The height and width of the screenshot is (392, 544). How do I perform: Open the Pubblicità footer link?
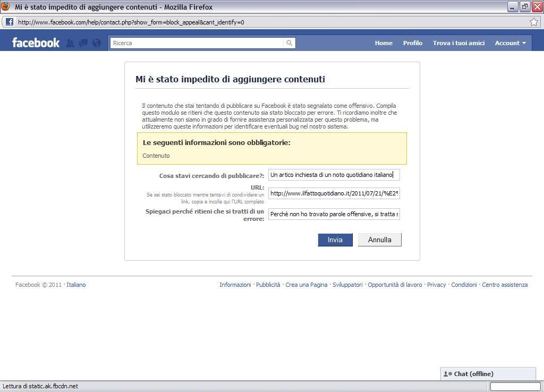268,285
